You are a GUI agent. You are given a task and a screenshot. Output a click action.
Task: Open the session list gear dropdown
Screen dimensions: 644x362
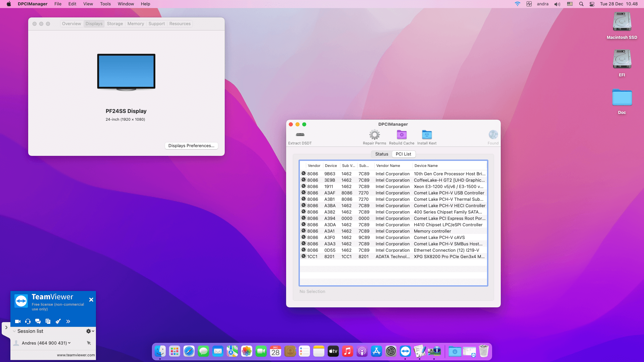90,331
